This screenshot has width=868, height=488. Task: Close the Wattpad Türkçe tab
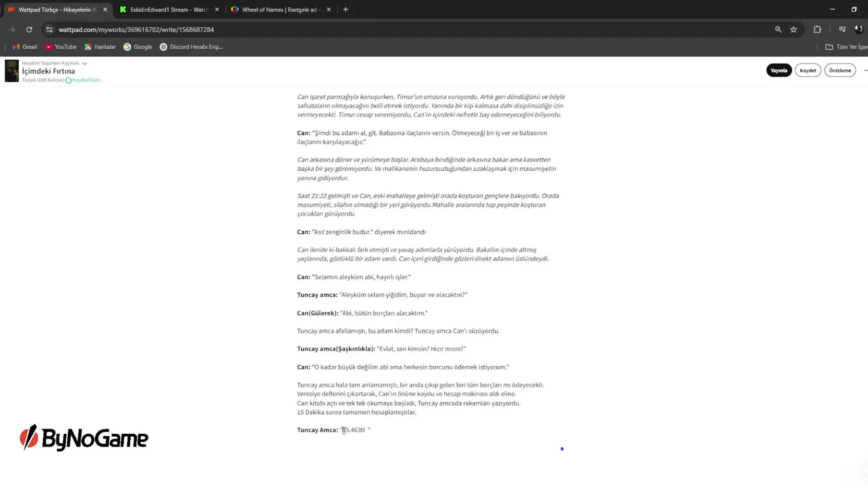[105, 9]
